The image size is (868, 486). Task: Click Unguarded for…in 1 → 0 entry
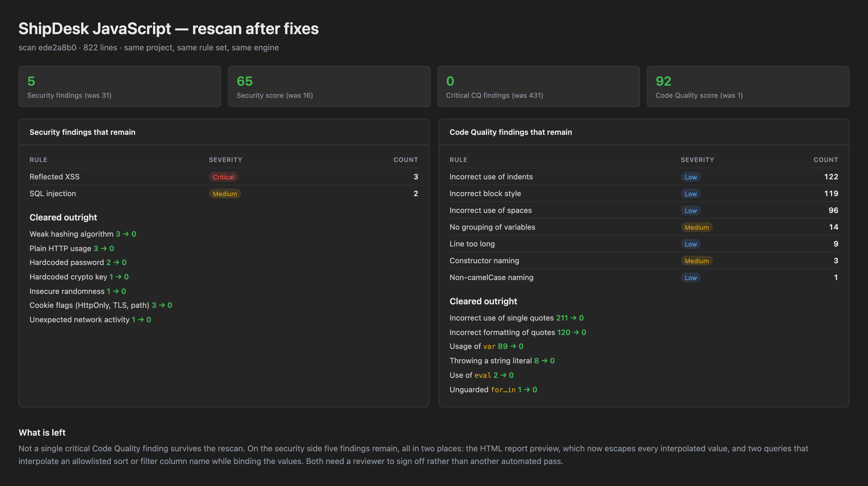coord(493,390)
